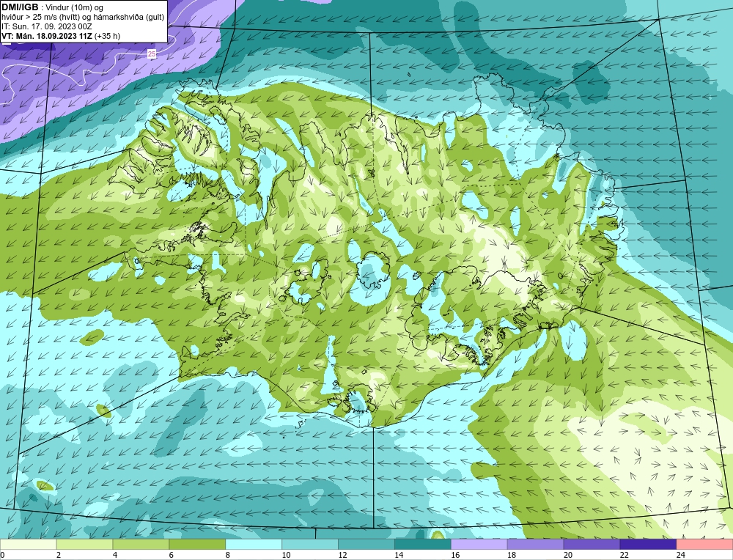The width and height of the screenshot is (733, 560).
Task: Click the 'IT: Sun. 17. 09. 2023 00Z' initial time line
Action: click(x=47, y=26)
